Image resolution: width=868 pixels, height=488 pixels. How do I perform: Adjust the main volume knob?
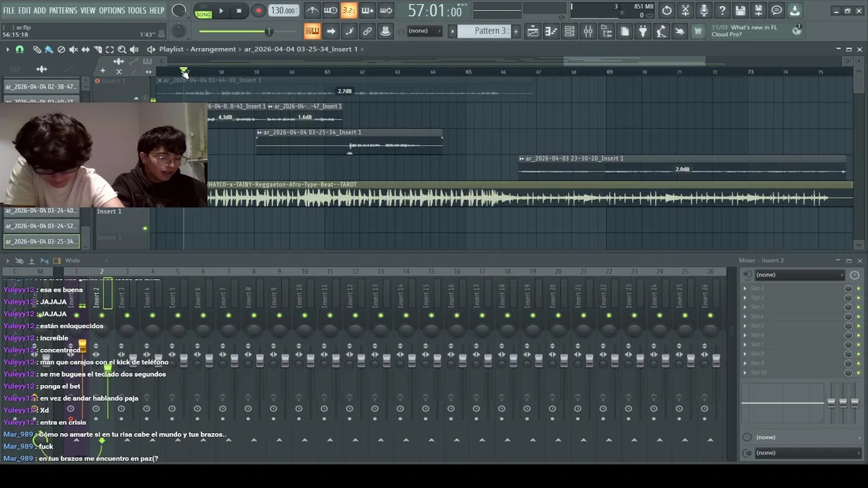pyautogui.click(x=179, y=10)
